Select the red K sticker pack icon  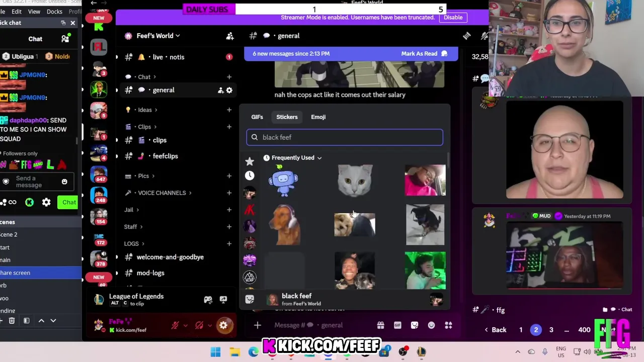click(x=250, y=210)
